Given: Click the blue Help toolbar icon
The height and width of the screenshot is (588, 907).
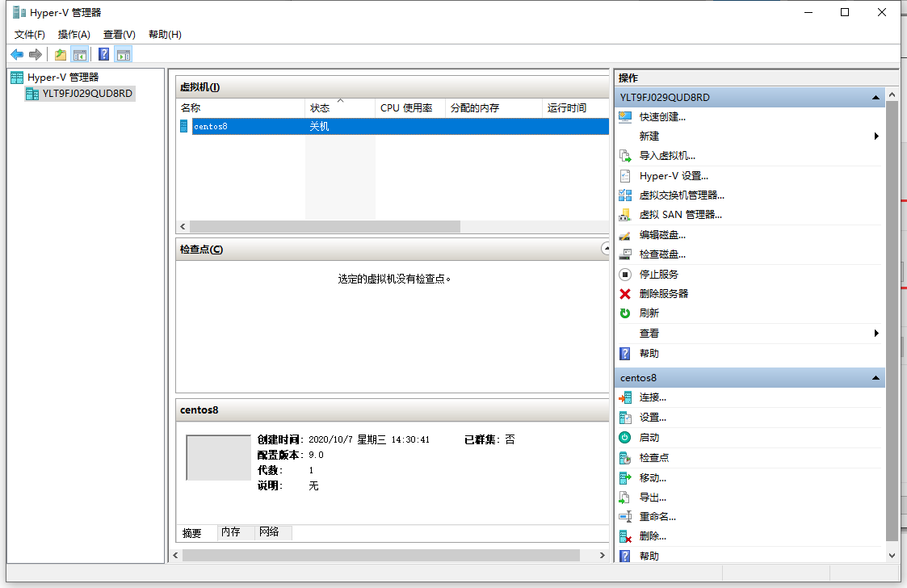Looking at the screenshot, I should point(103,55).
